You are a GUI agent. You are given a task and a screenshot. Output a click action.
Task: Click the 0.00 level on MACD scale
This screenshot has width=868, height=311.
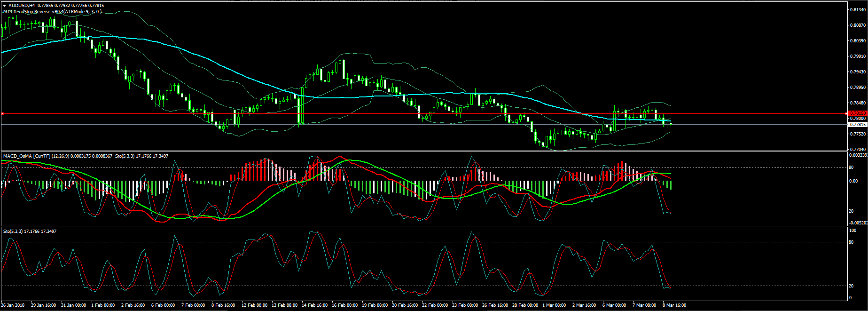853,181
